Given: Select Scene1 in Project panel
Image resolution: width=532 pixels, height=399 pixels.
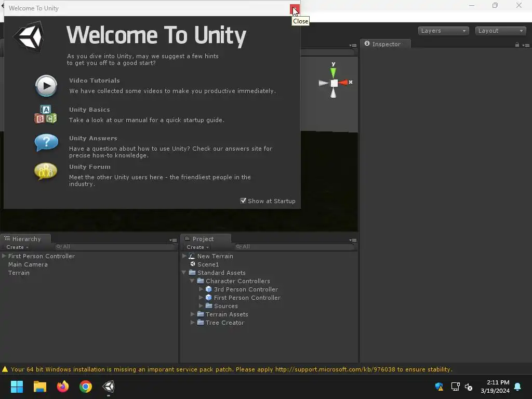Looking at the screenshot, I should click(x=208, y=264).
